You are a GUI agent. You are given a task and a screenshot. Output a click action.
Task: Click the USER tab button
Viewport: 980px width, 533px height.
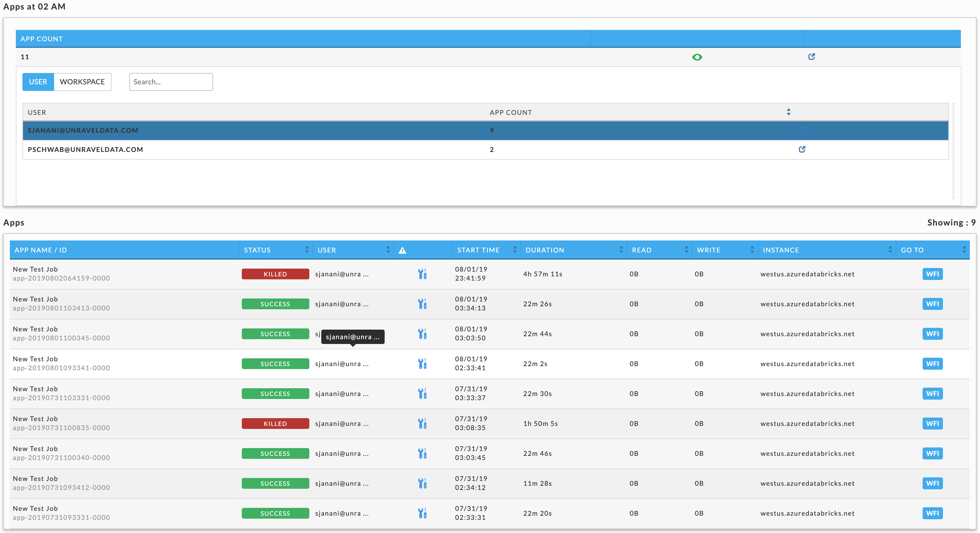pos(38,81)
